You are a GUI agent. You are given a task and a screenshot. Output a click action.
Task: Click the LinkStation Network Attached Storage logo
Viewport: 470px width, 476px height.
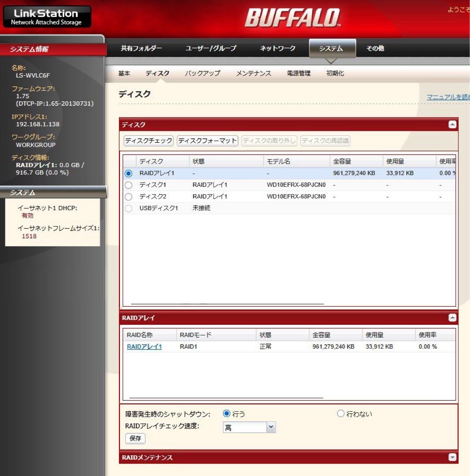[x=46, y=16]
